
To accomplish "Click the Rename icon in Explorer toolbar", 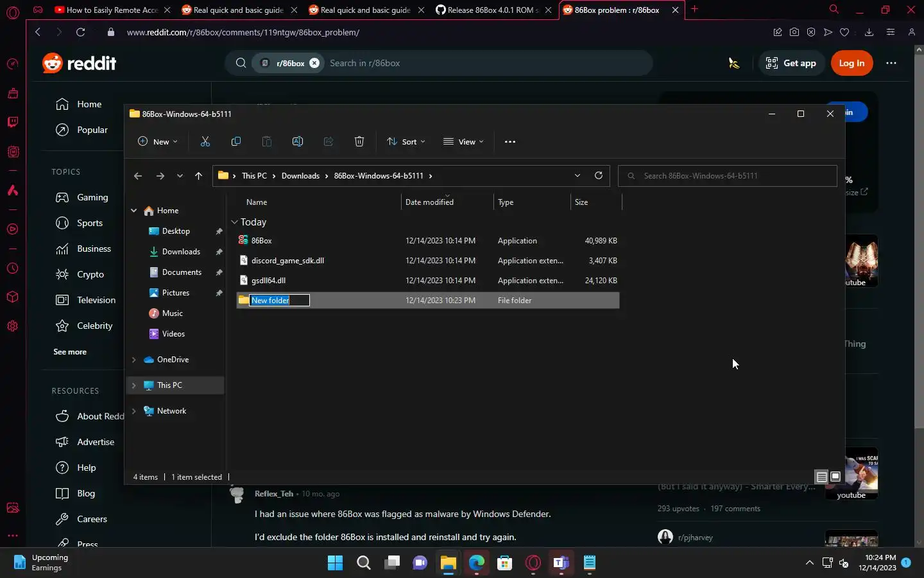I will pos(298,141).
